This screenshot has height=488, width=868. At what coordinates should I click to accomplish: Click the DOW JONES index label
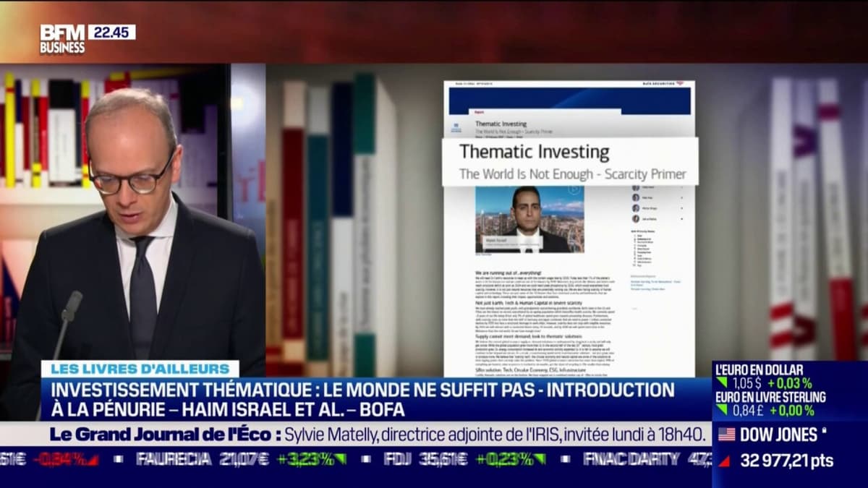(x=779, y=435)
